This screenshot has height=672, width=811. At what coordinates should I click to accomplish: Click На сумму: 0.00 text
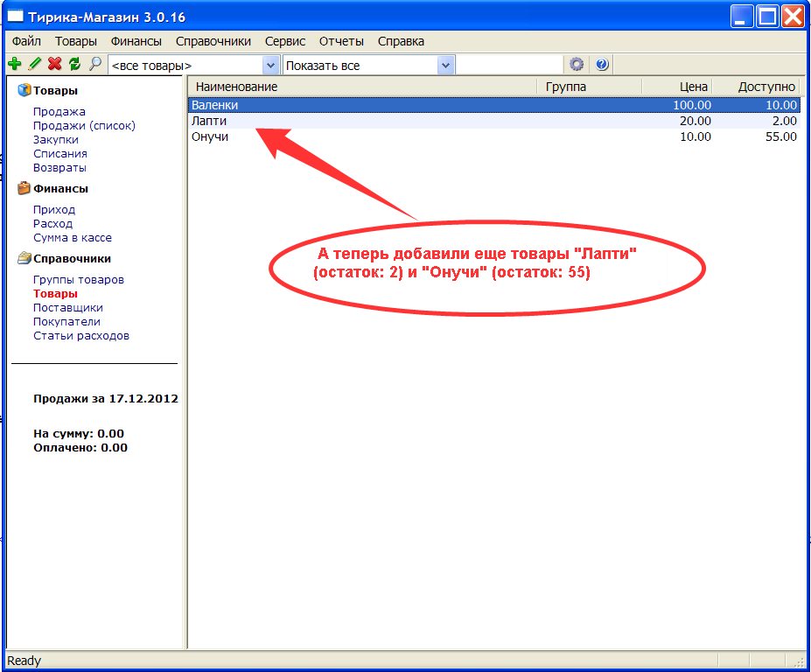coord(79,433)
